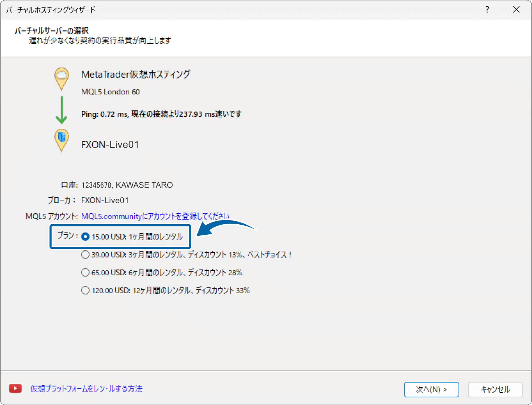Open the MQL5.community account registration link
Screen dimensions: 532x405
tap(155, 216)
